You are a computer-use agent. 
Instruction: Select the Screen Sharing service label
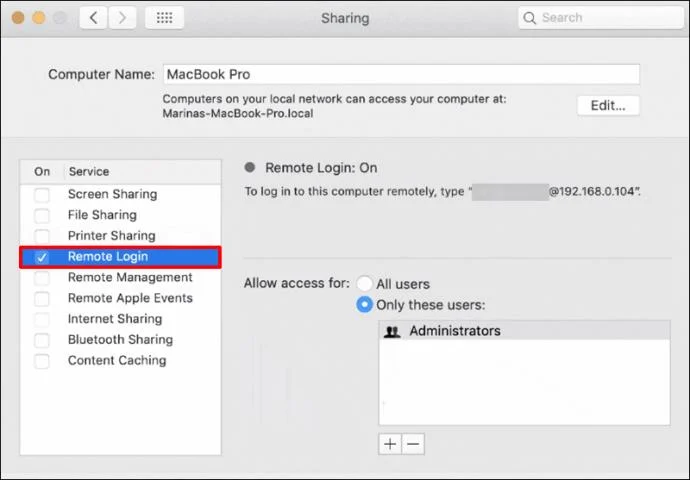(x=112, y=194)
